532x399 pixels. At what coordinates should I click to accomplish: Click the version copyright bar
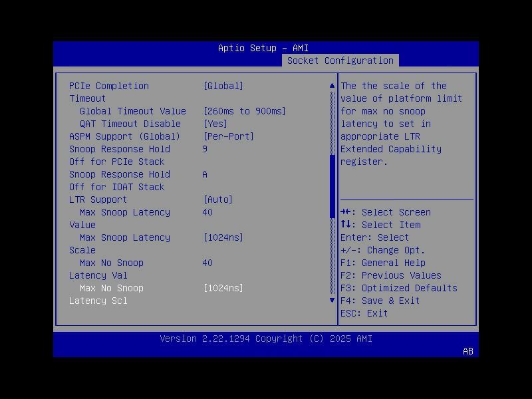pyautogui.click(x=266, y=338)
